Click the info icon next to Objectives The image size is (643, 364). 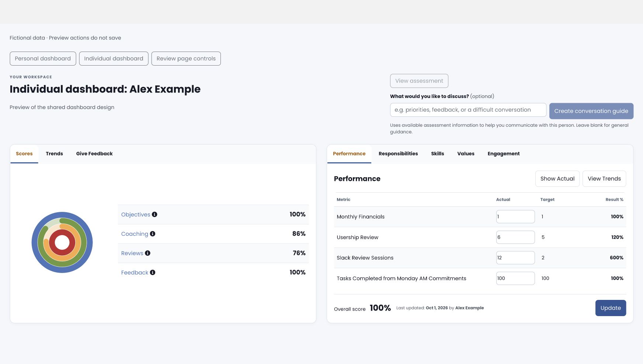[154, 214]
